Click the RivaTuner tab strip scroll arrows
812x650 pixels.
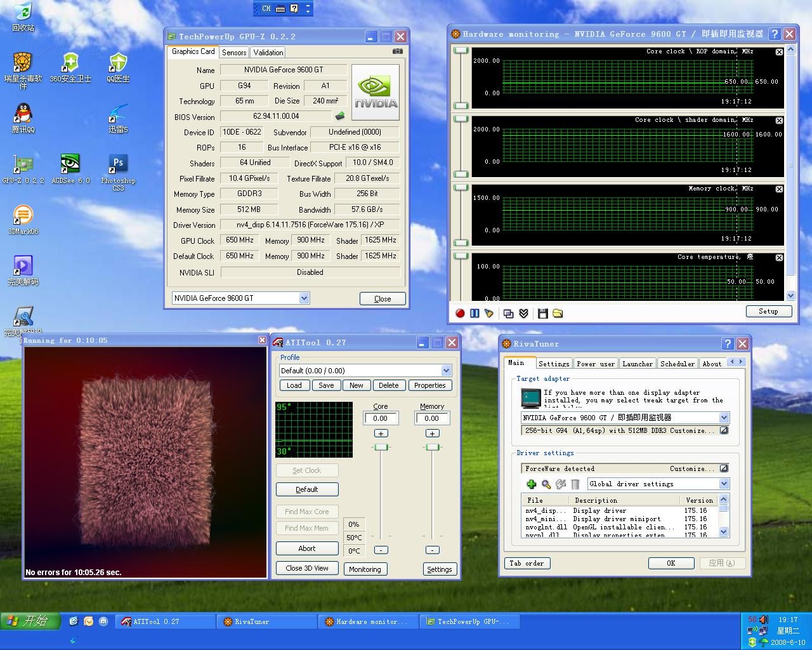737,362
